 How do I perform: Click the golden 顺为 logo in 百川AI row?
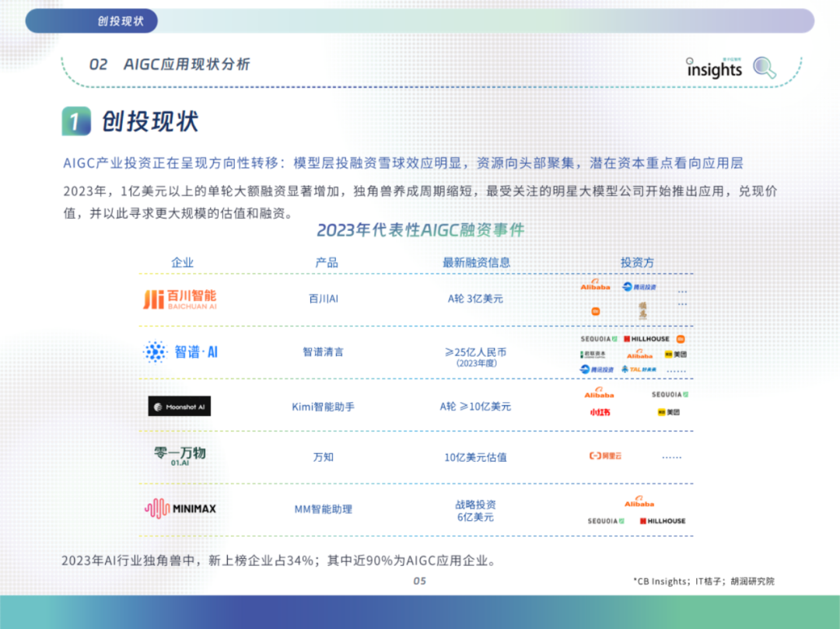click(x=643, y=310)
